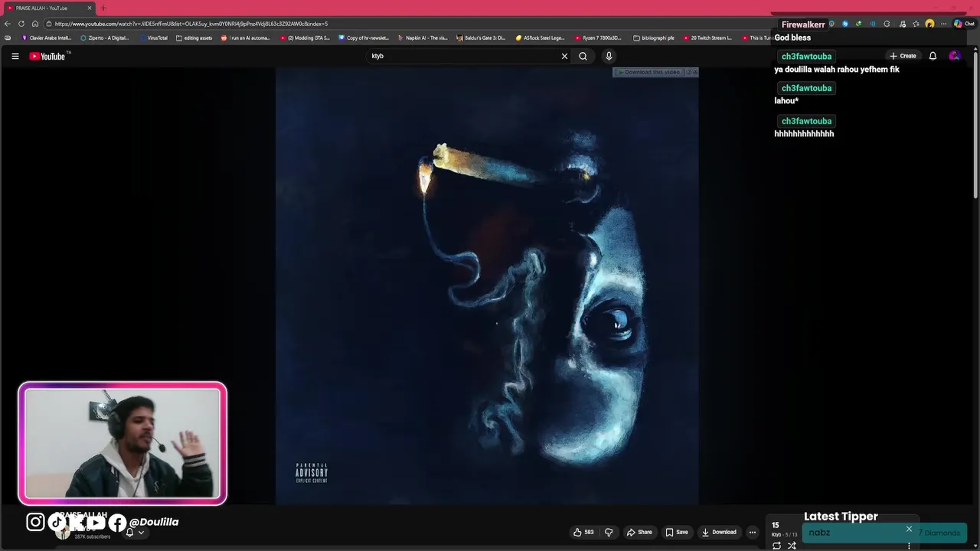Viewport: 980px width, 551px height.
Task: Open the Ryzen 7 7800x3D bookmark
Action: (x=598, y=37)
